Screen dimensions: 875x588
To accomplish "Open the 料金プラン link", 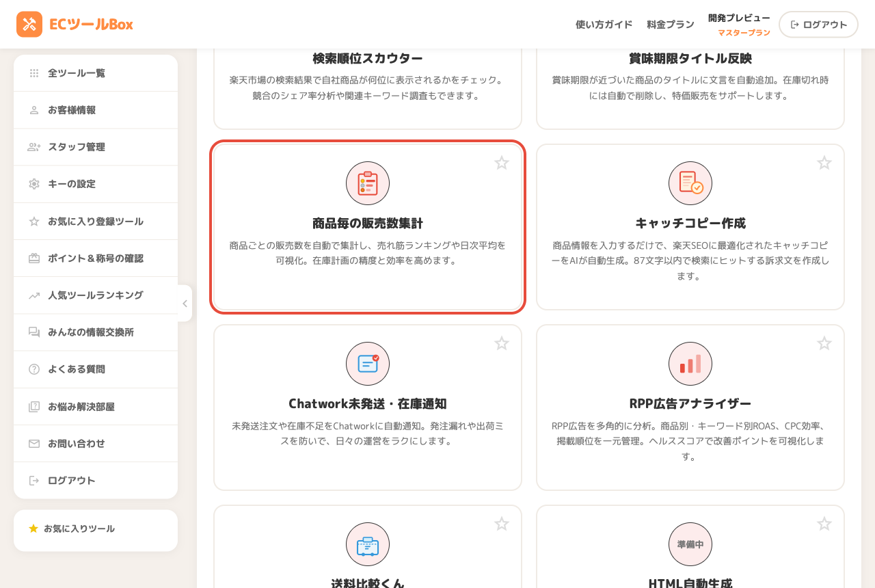I will click(671, 25).
